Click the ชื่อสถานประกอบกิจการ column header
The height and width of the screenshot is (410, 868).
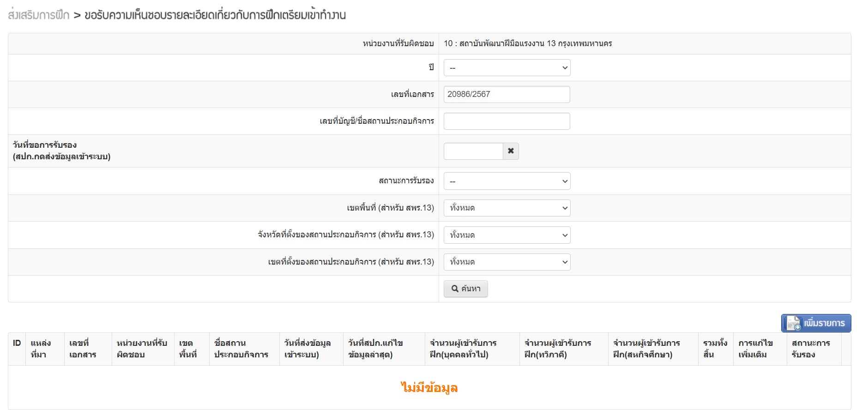point(241,349)
